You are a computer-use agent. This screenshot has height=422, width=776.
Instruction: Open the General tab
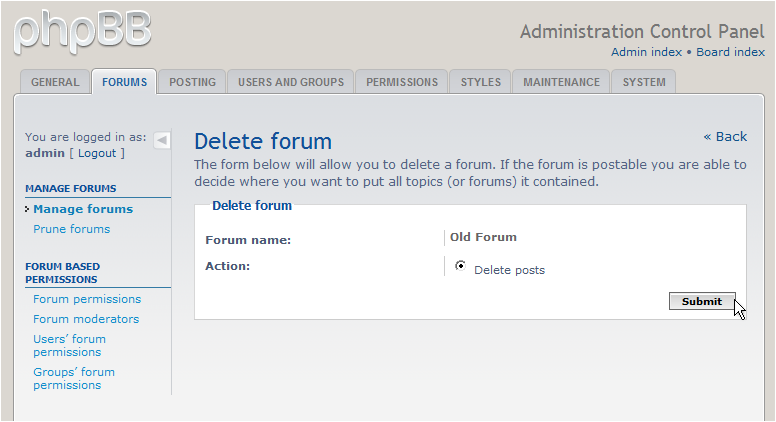[55, 82]
